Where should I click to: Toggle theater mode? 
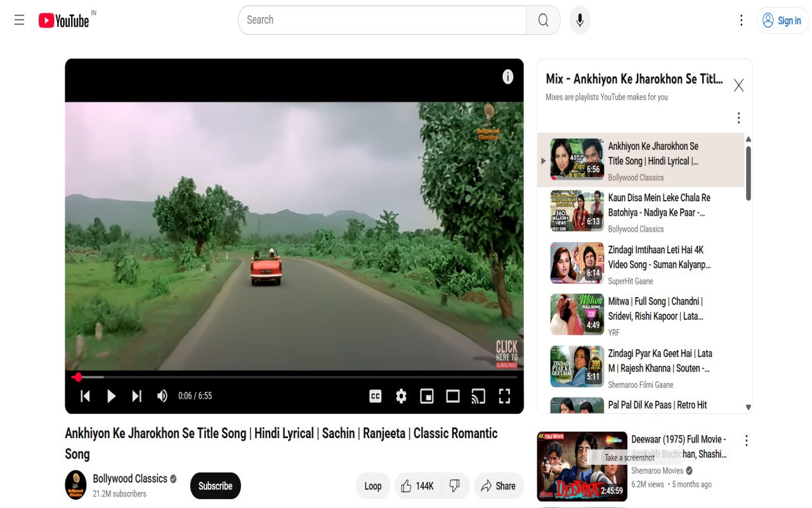click(452, 396)
